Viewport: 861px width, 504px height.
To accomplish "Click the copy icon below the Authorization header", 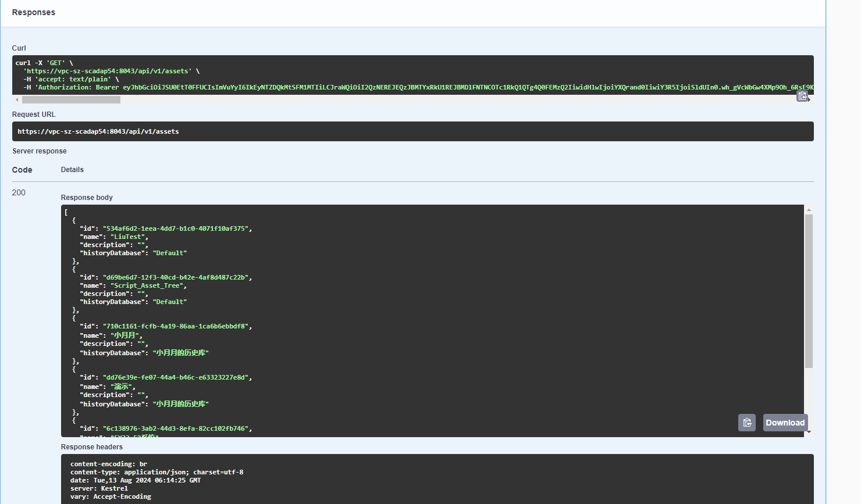I will tap(803, 95).
